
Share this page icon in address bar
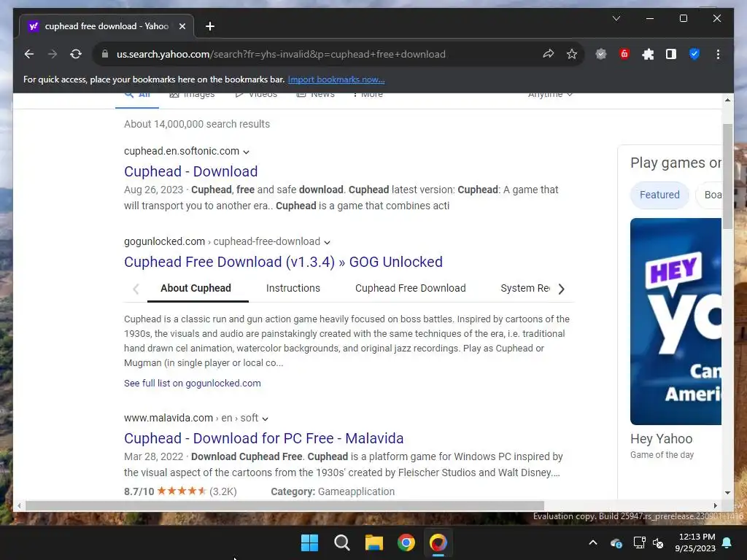point(549,54)
